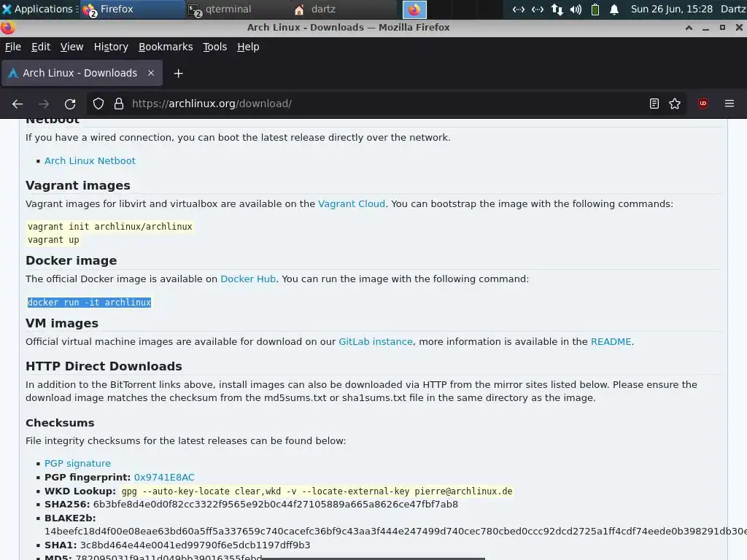Click the Firefox logo in the title bar
This screenshot has width=747, height=560.
point(7,28)
